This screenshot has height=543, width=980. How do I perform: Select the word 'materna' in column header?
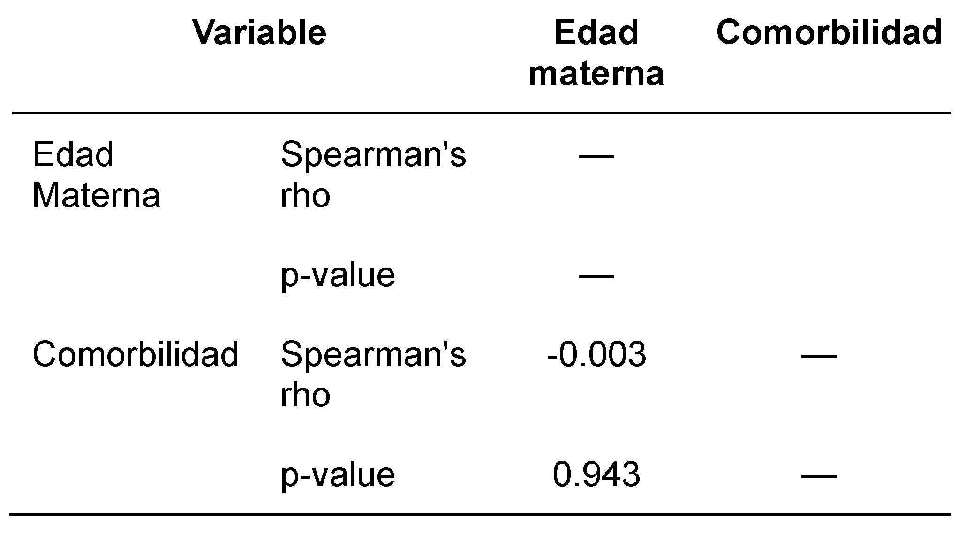coord(596,73)
